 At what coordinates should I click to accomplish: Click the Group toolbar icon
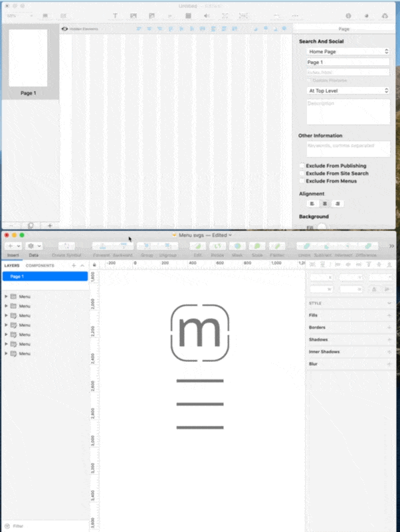[x=146, y=246]
